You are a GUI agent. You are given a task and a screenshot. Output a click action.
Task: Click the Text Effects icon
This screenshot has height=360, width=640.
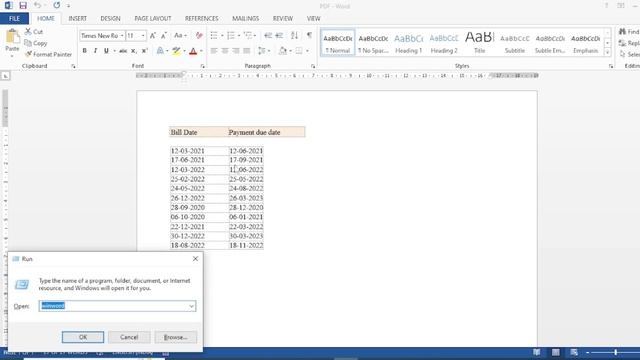160,51
